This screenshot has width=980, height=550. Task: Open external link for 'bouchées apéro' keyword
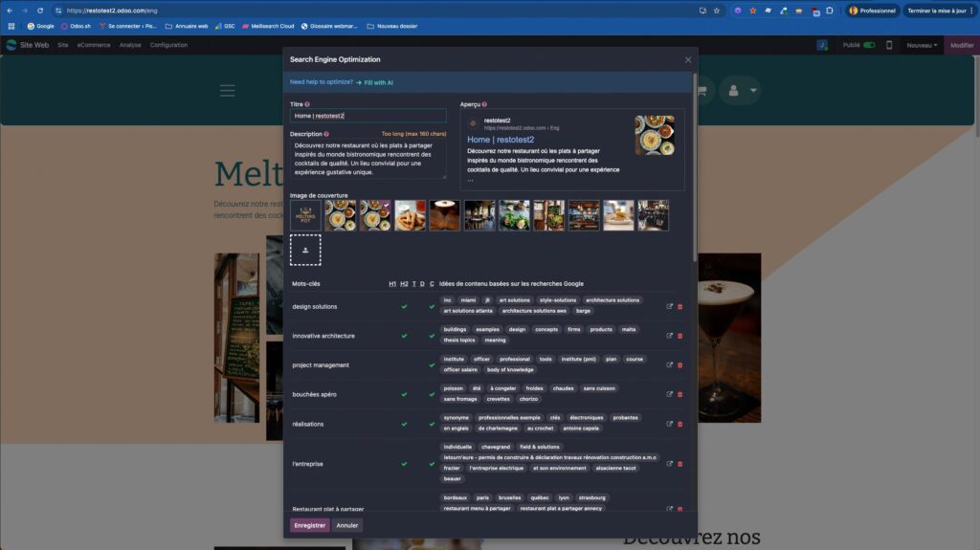tap(669, 394)
